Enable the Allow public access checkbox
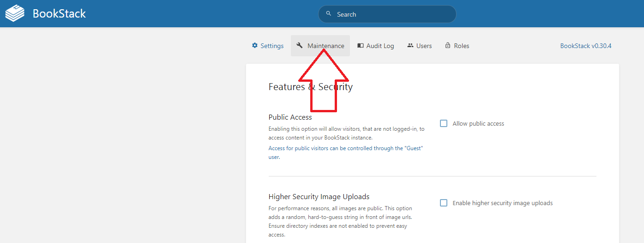 pos(444,123)
